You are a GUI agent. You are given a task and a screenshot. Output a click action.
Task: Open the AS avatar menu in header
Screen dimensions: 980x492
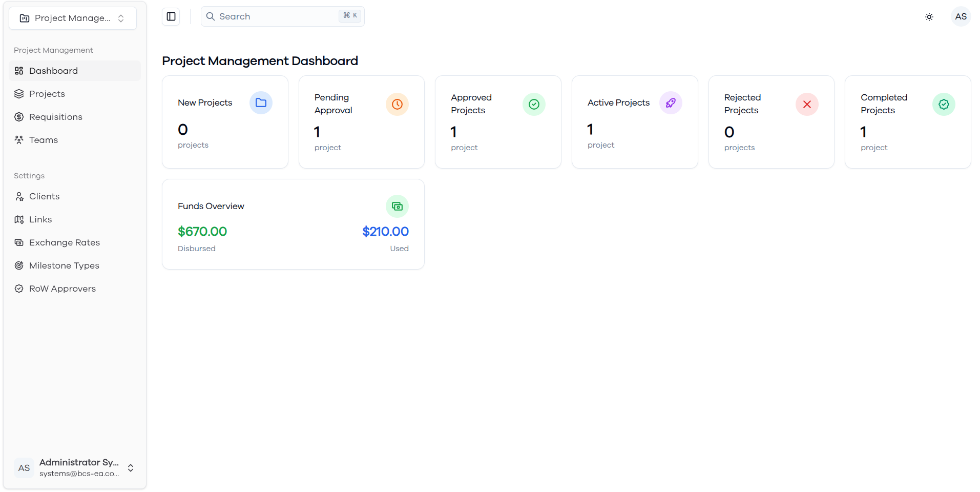961,16
